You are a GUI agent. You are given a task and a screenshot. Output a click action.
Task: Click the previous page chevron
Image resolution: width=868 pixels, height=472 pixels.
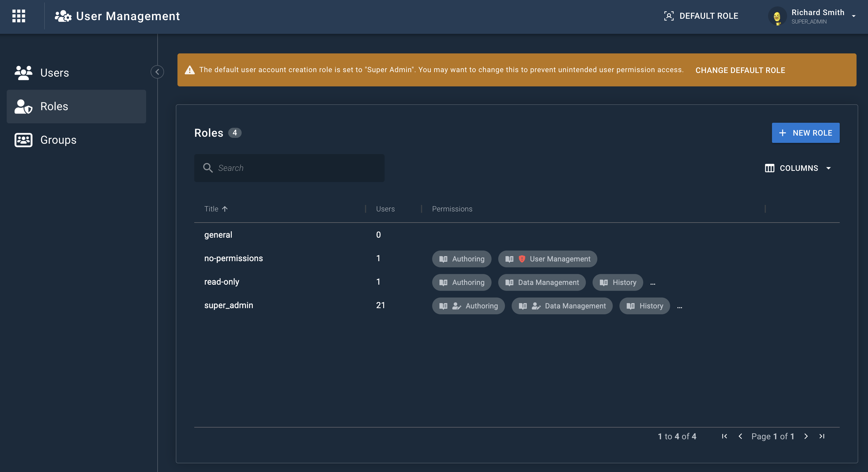tap(740, 436)
